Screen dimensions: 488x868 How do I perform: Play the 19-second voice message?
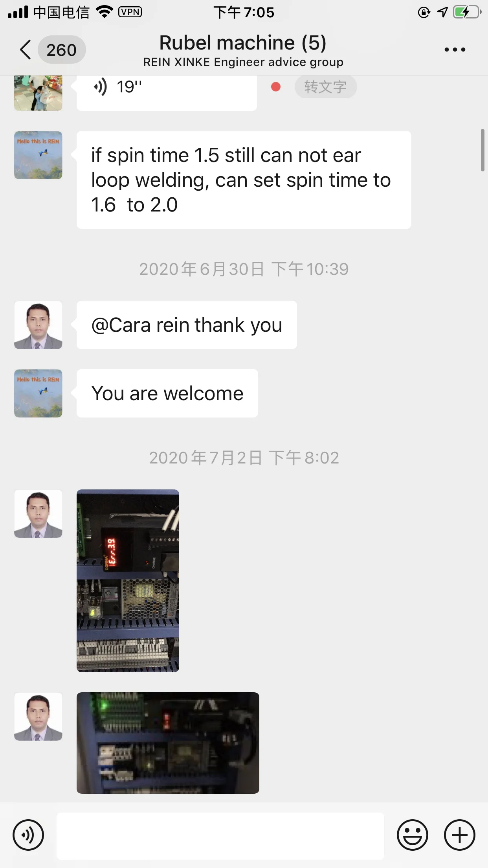click(167, 92)
